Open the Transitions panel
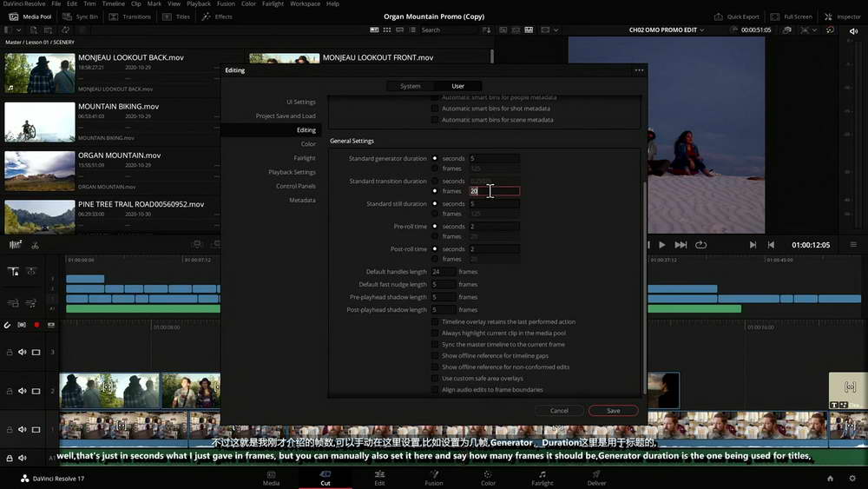 pos(130,17)
